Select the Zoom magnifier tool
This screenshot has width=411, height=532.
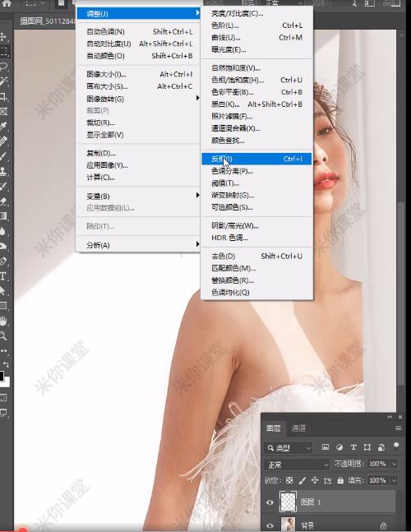click(x=3, y=336)
